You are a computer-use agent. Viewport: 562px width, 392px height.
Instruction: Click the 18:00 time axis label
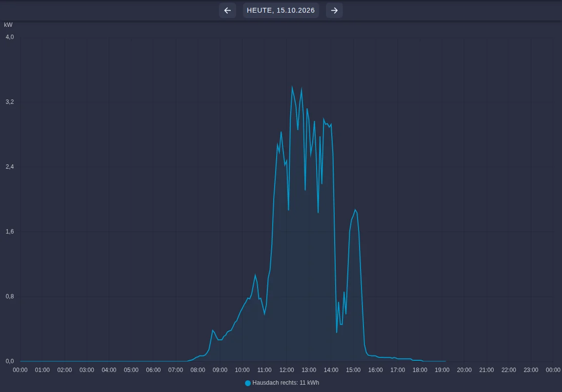tap(420, 370)
